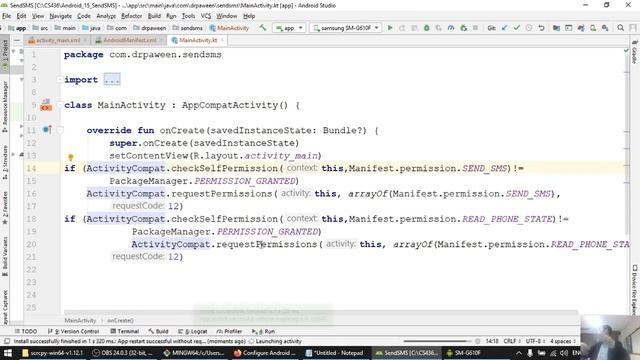Collapse the MainActivity class fold marker
Image resolution: width=640 pixels, height=360 pixels.
(x=60, y=105)
